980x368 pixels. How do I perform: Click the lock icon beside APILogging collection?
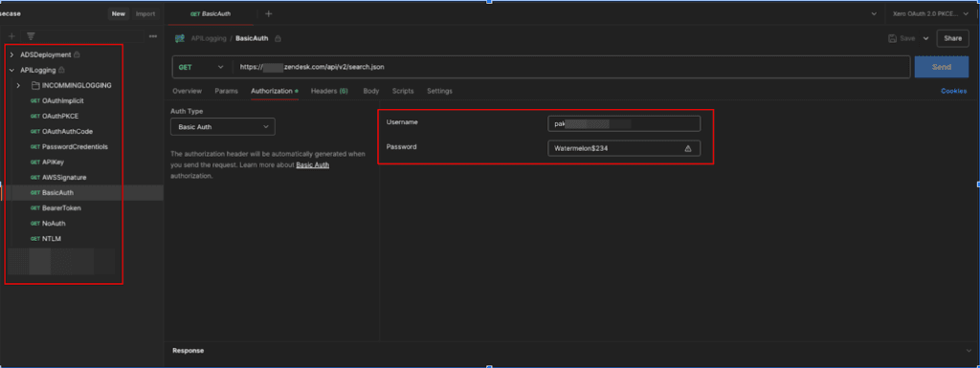pos(62,71)
